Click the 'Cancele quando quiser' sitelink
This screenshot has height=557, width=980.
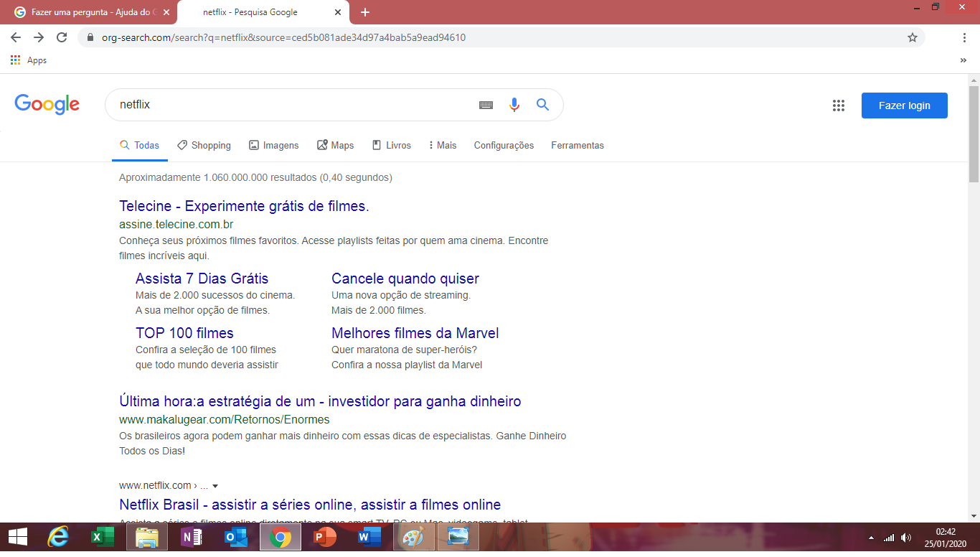tap(405, 278)
